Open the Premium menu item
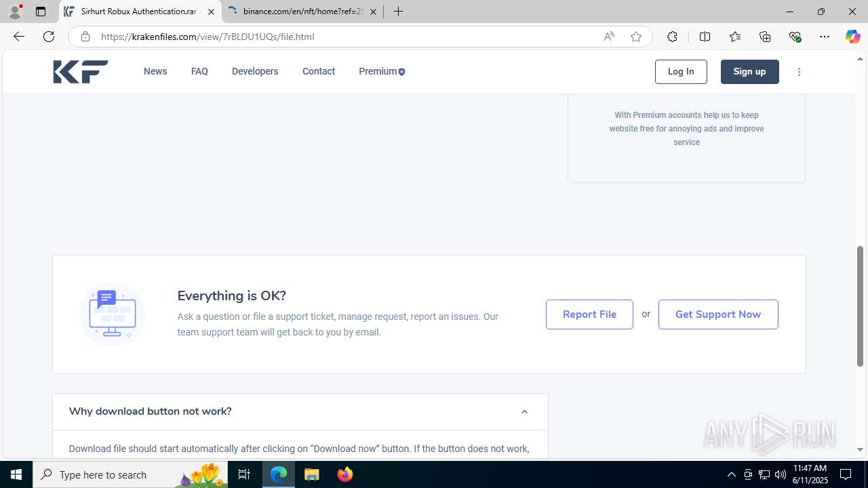The height and width of the screenshot is (488, 868). click(x=382, y=71)
